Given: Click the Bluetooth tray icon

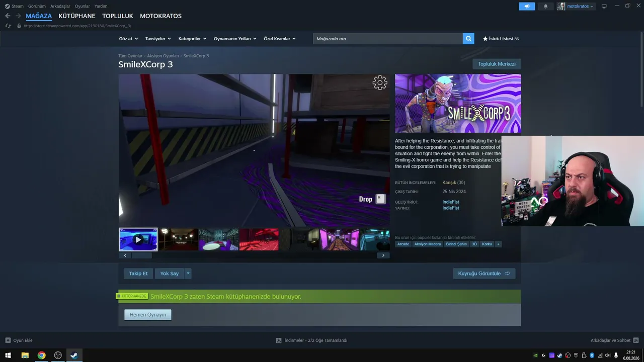Looking at the screenshot, I should [x=592, y=355].
